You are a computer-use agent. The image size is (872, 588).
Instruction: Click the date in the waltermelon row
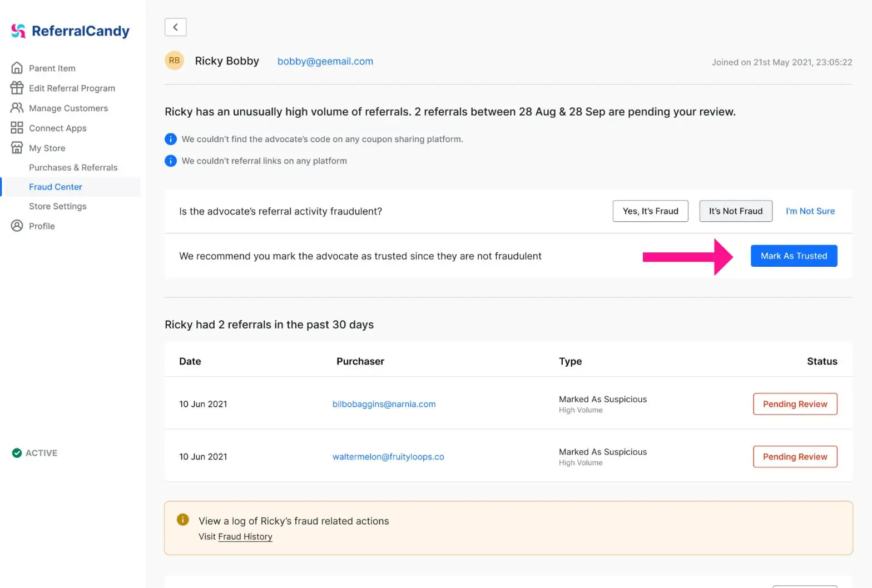tap(203, 457)
